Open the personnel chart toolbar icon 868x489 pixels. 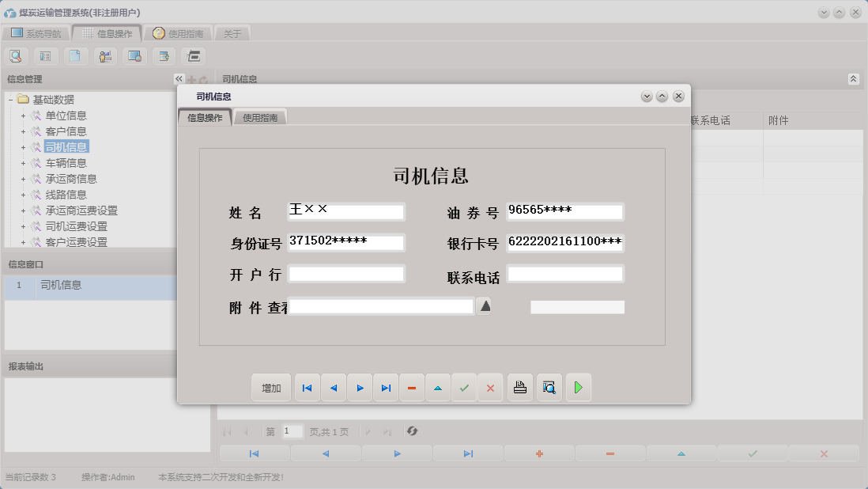coord(103,55)
